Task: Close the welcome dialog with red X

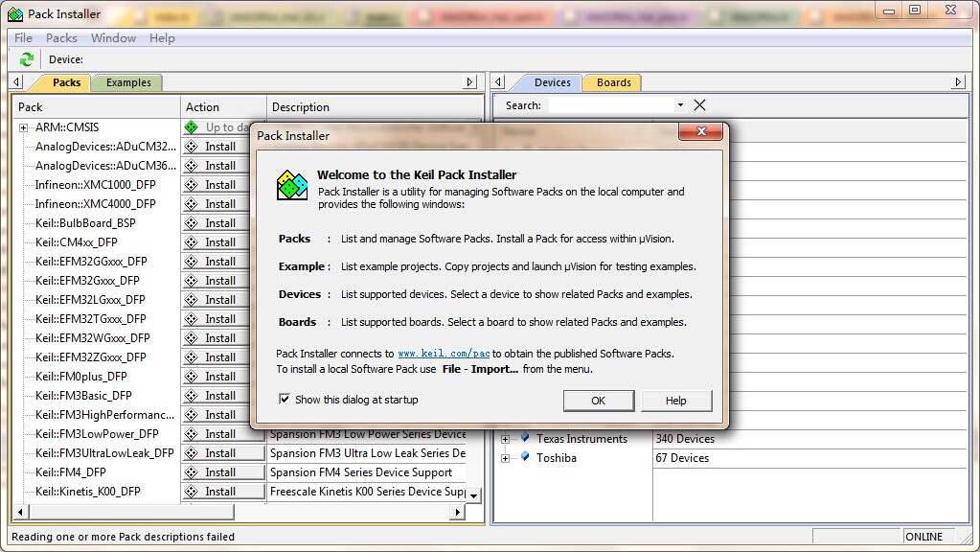Action: click(x=700, y=131)
